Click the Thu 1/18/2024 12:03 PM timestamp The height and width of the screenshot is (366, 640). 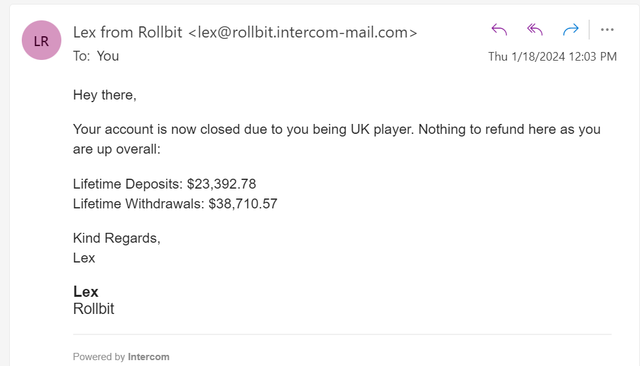tap(552, 56)
